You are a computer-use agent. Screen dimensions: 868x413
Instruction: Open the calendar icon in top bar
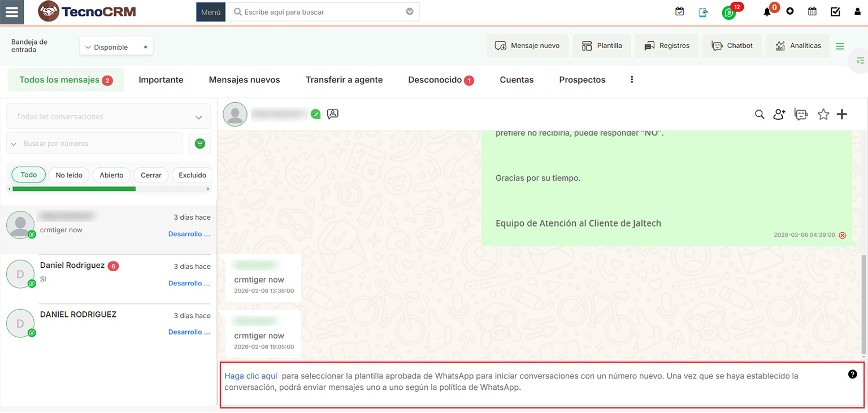pyautogui.click(x=812, y=11)
